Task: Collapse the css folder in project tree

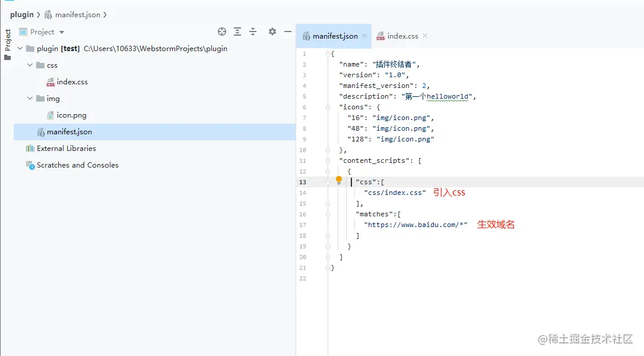Action: click(30, 65)
